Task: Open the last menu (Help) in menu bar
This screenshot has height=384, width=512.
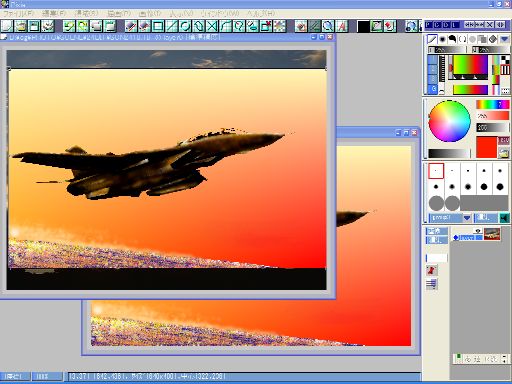Action: (261, 14)
